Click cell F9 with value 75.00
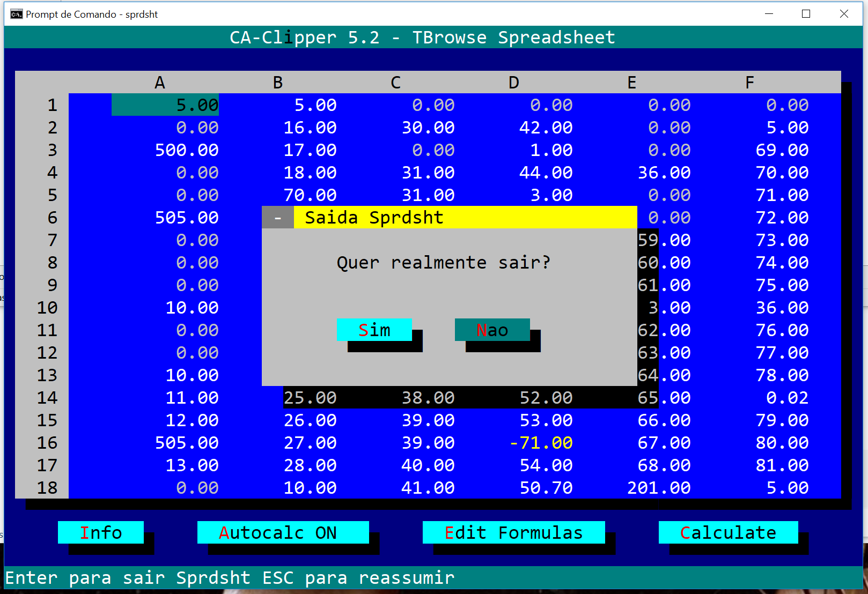The width and height of the screenshot is (868, 594). 782,285
